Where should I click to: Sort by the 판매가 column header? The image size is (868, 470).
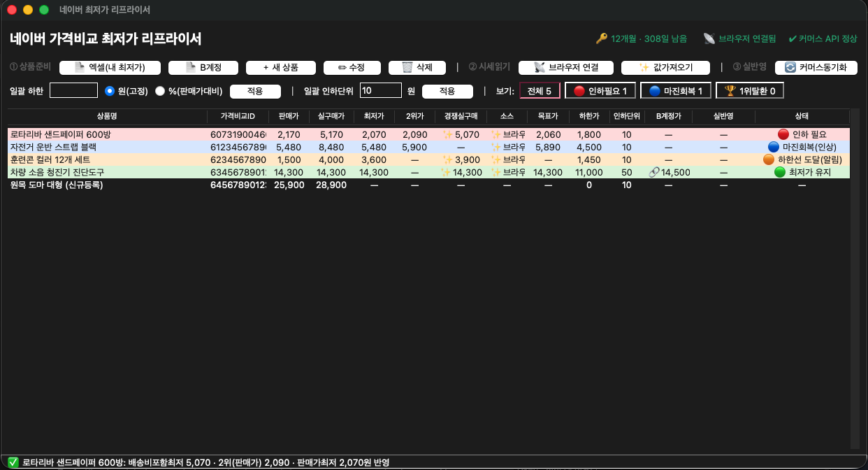(x=289, y=116)
